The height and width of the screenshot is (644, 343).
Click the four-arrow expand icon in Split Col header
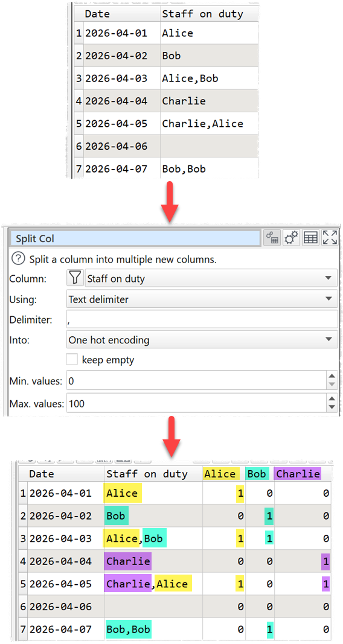(330, 238)
